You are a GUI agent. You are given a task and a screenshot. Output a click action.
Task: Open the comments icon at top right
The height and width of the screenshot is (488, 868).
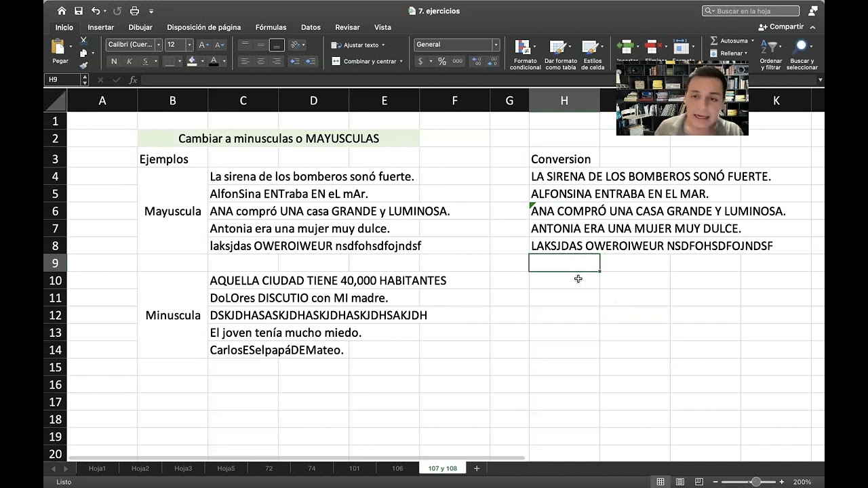point(813,11)
